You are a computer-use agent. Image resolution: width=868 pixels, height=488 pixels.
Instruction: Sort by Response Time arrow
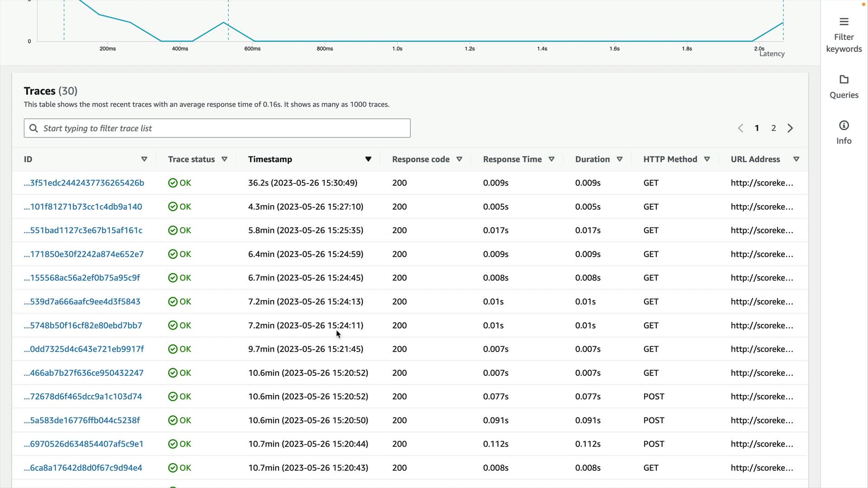point(552,159)
